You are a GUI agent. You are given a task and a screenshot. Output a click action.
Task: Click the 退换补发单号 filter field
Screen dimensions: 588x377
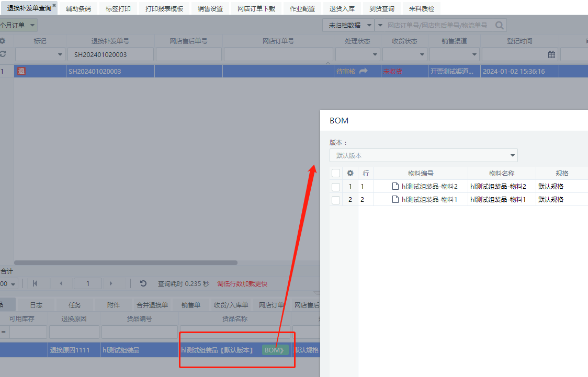[x=110, y=54]
